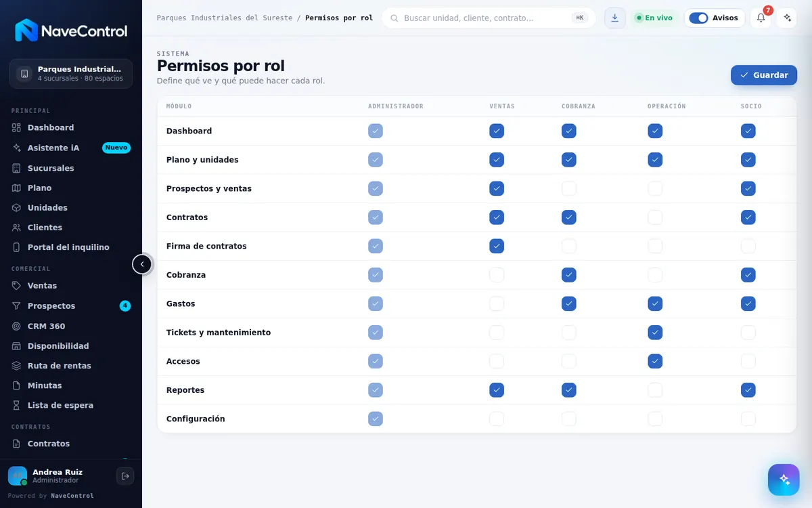
Task: Open Parques Industriales organization switcher
Action: tap(71, 74)
